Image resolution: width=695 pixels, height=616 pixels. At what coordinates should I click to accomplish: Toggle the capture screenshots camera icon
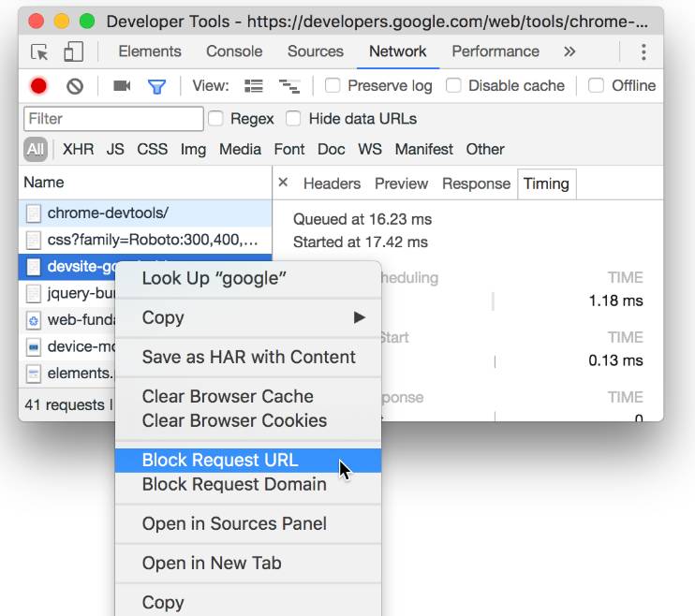point(122,85)
